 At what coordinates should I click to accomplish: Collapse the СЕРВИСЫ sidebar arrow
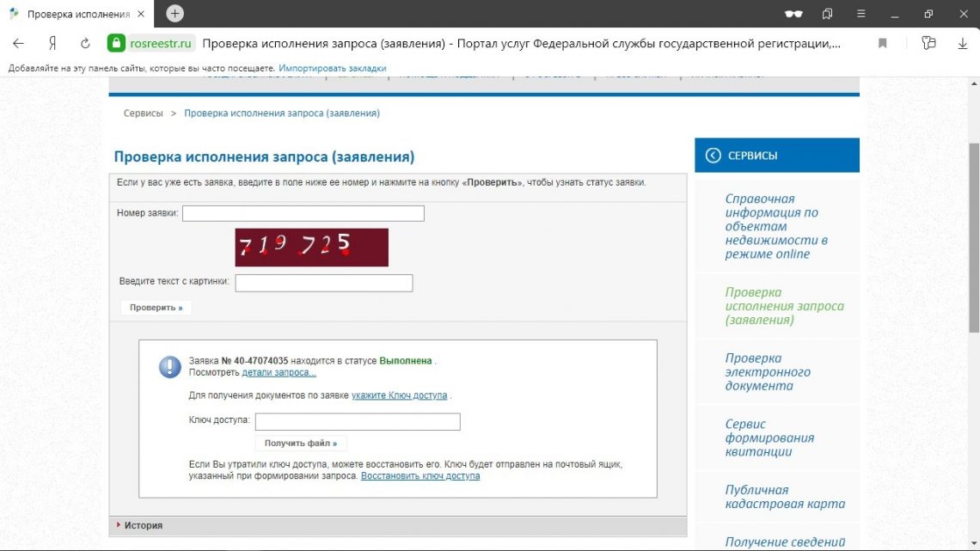tap(713, 156)
